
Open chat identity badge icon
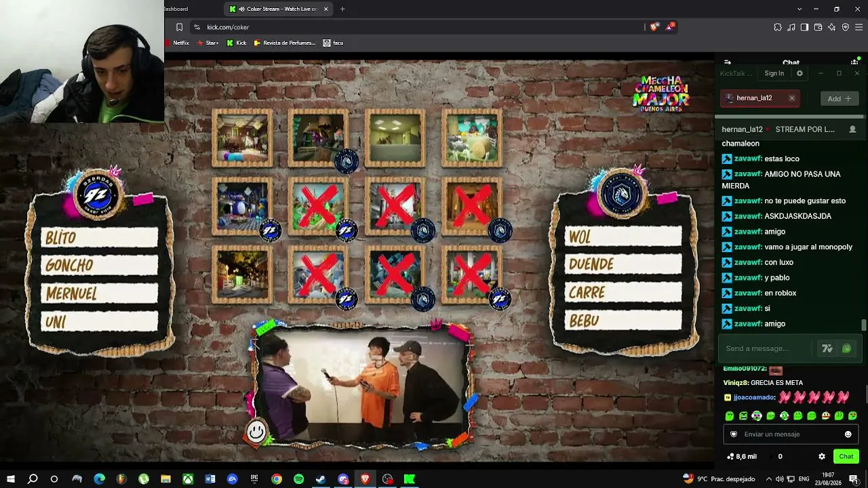tap(733, 434)
